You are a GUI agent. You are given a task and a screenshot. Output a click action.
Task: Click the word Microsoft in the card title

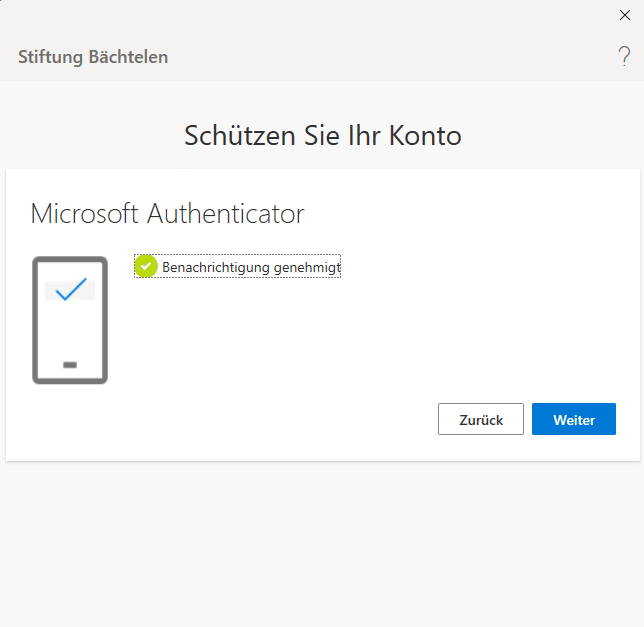(x=87, y=213)
